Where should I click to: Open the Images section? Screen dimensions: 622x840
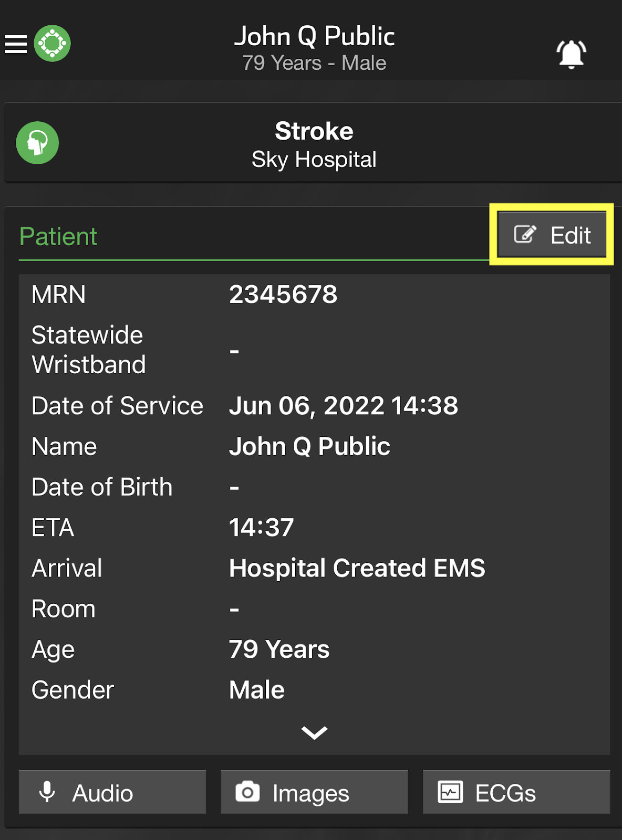(314, 792)
